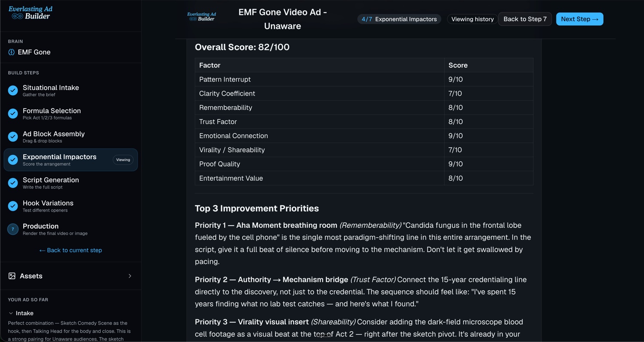Click the Everlasting Ad Builder header logo
The image size is (644, 342).
point(202,17)
